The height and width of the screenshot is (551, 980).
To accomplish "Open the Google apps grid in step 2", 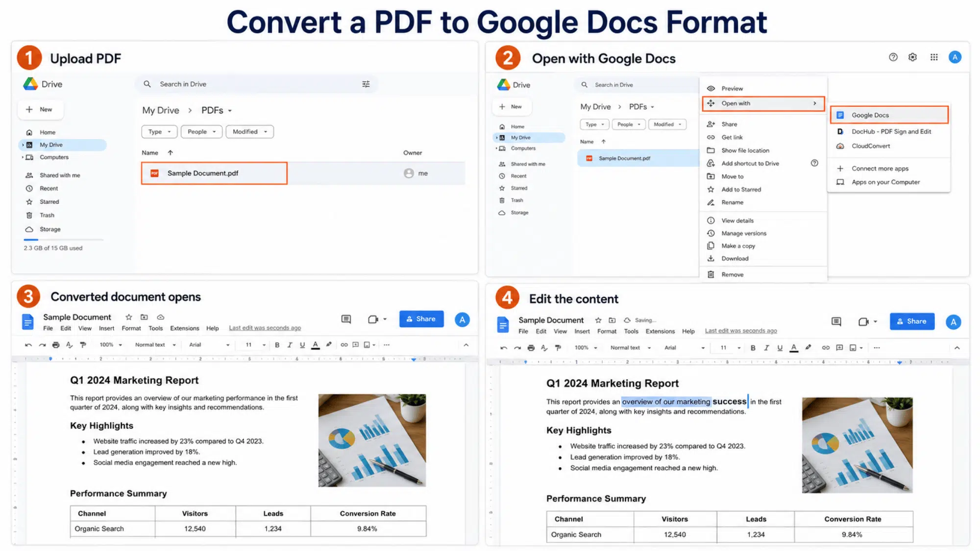I will click(x=934, y=57).
